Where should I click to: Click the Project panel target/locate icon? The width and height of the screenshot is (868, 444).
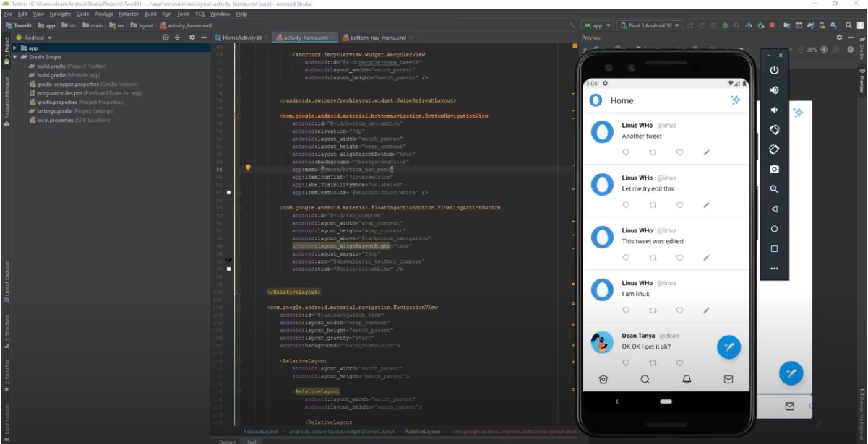(x=165, y=38)
